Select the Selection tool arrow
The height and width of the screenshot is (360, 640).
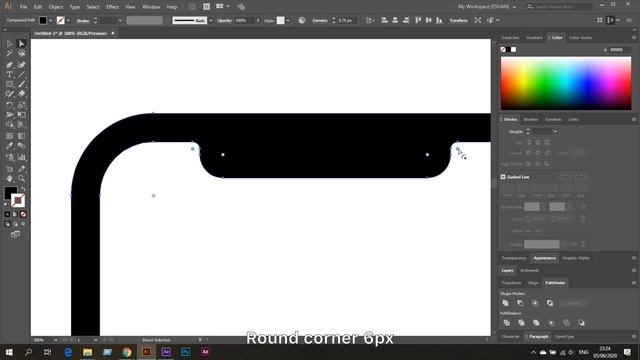9,44
